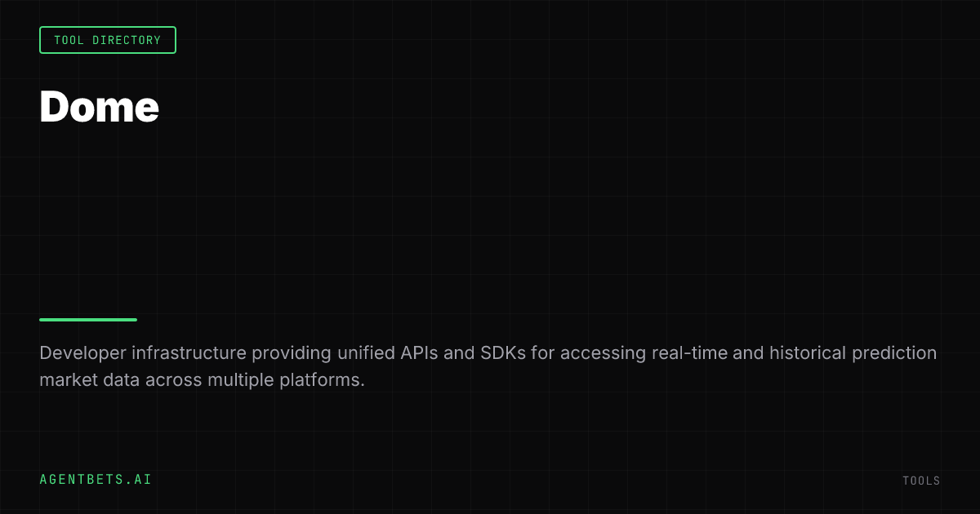Click the TOOLS label in footer

pyautogui.click(x=921, y=481)
